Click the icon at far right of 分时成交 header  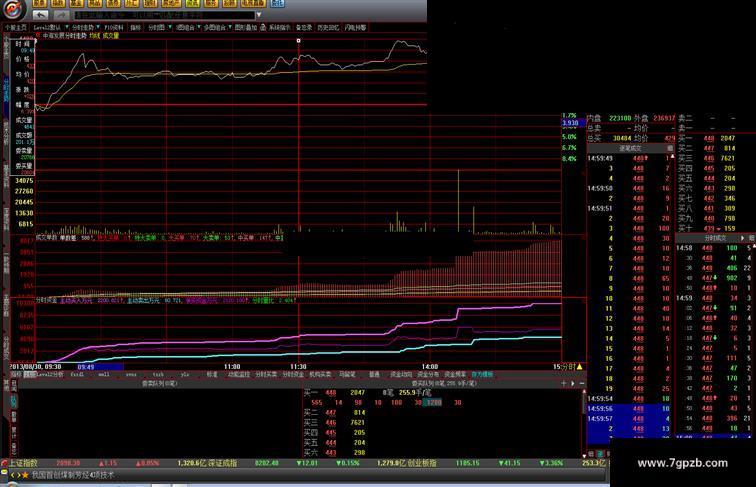pos(751,238)
